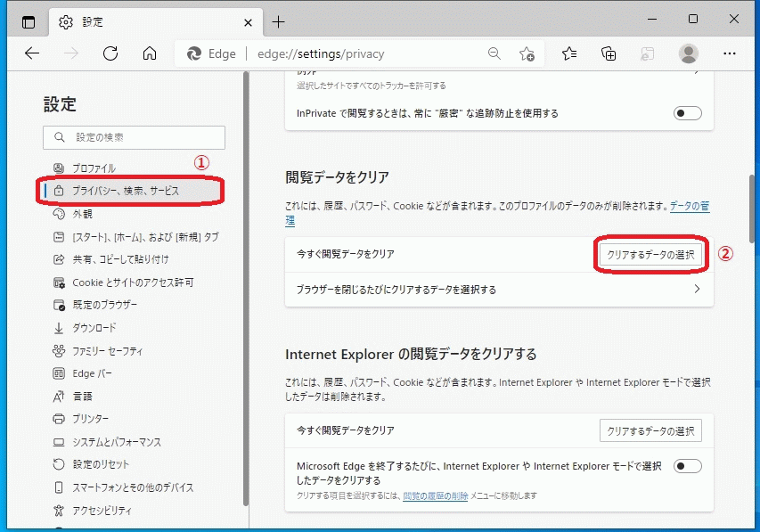Viewport: 760px width, 532px height.
Task: Click the download arrow icon beside ダウンロード
Action: 59,328
